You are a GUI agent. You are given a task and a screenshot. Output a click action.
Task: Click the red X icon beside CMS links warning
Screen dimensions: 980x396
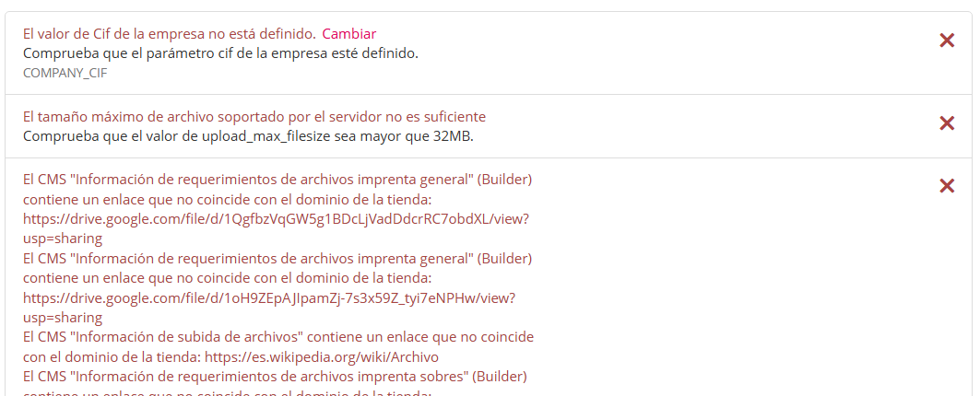[x=946, y=186]
